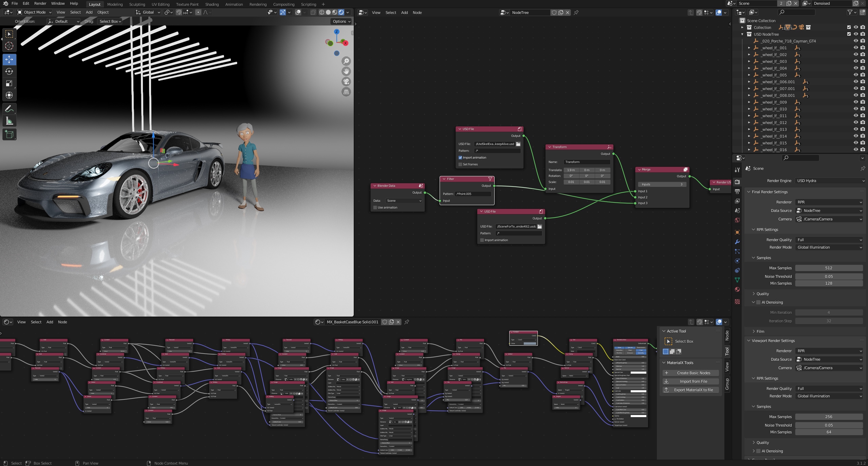Screen dimensions: 868x466
Task: Open folder browser for UsdSkel USD file
Action: tap(518, 144)
